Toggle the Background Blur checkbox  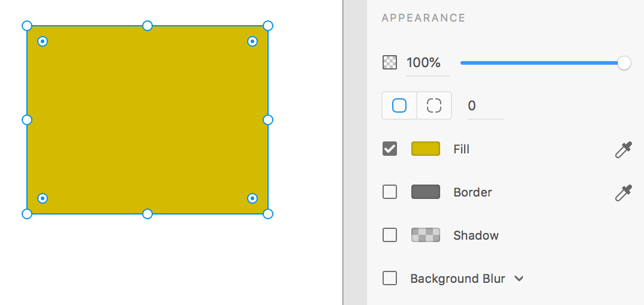(389, 278)
